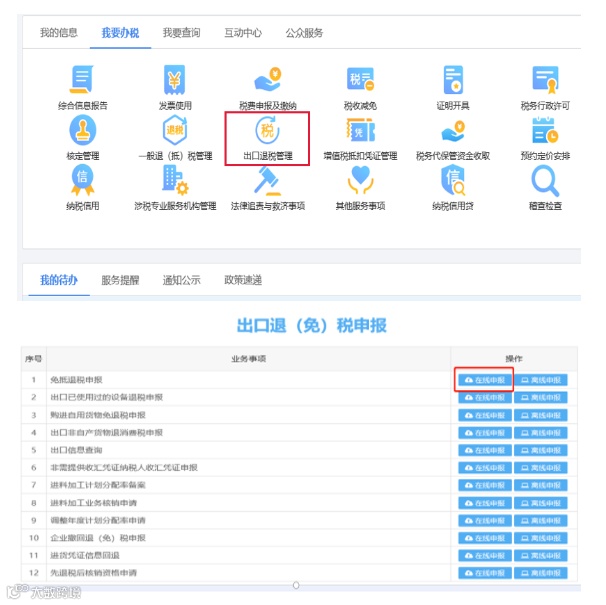Open the 政策速递 tab
The width and height of the screenshot is (606, 605).
pos(243,280)
